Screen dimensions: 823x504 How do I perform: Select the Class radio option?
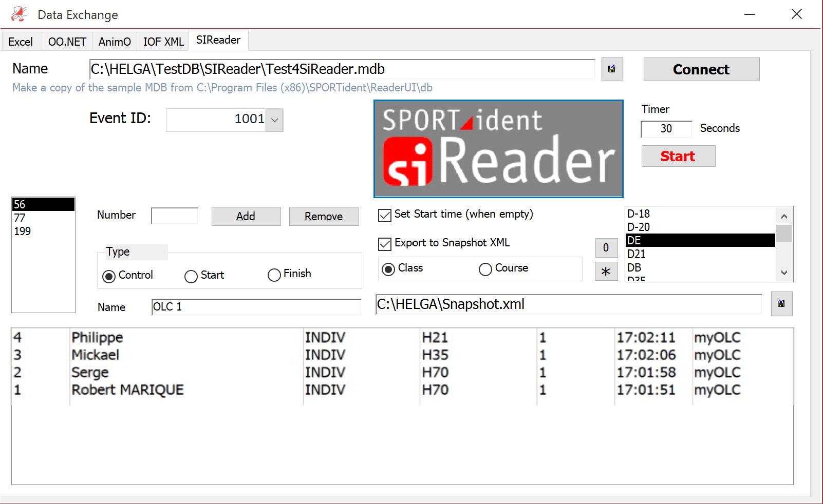click(x=388, y=269)
